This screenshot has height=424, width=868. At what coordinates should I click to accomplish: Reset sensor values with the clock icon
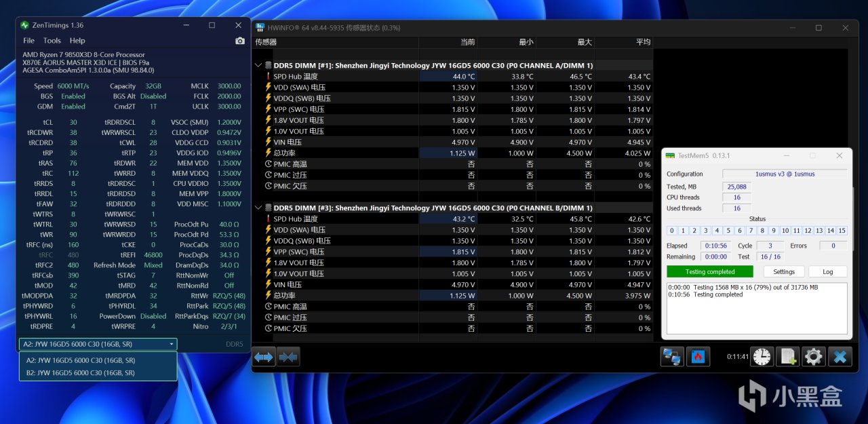(762, 357)
